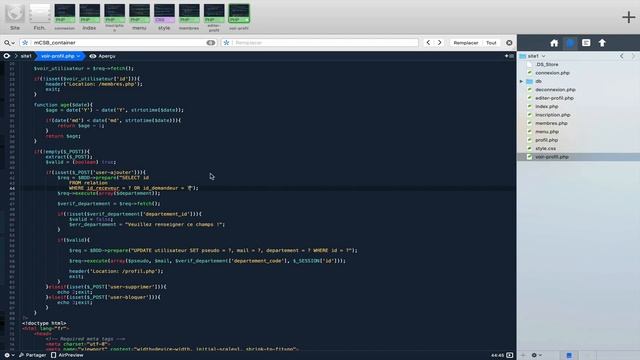Open the search options magnifier dropdown
Viewport: 640px width, 360px height.
coord(9,42)
